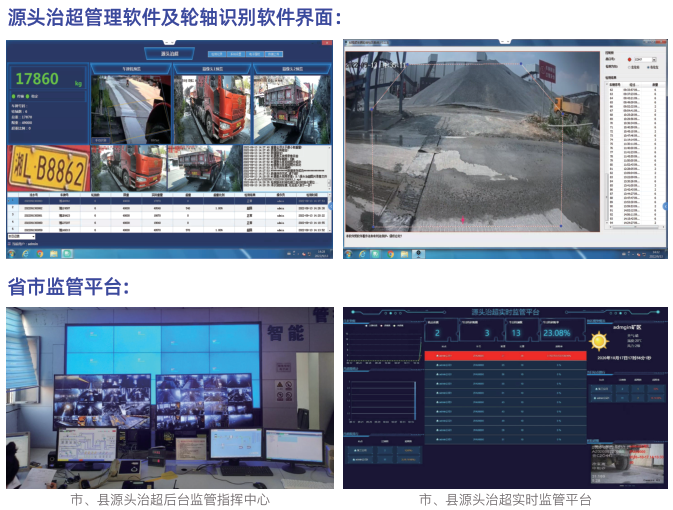The image size is (673, 510).
Task: Open File Explorer folder in weighing window taskbar
Action: [53, 254]
